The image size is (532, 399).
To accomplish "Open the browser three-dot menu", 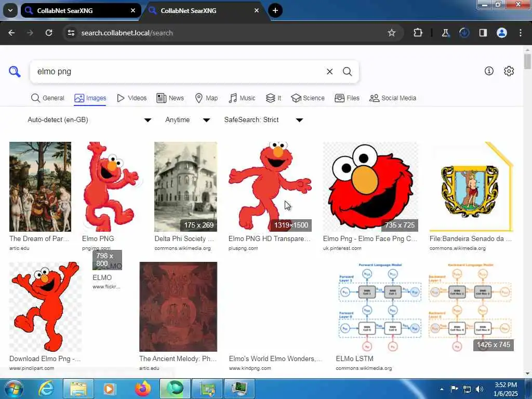I will point(521,33).
